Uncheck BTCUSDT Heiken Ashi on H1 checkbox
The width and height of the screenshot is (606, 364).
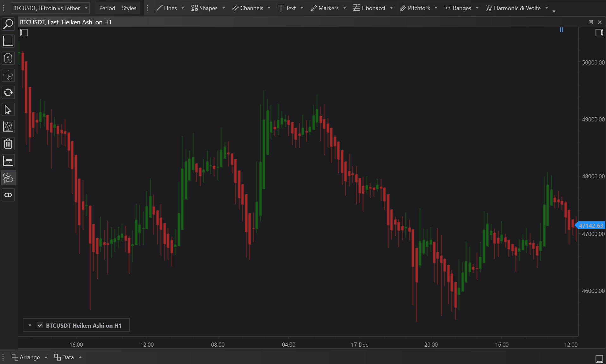click(x=40, y=325)
